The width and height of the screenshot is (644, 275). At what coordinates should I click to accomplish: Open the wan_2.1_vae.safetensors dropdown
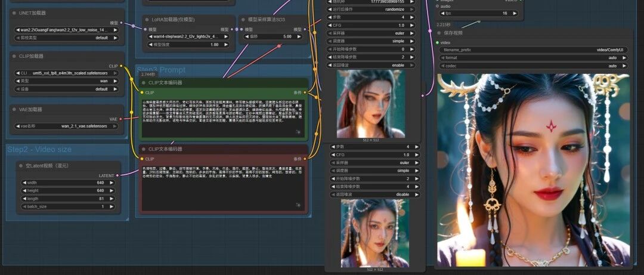pyautogui.click(x=66, y=126)
